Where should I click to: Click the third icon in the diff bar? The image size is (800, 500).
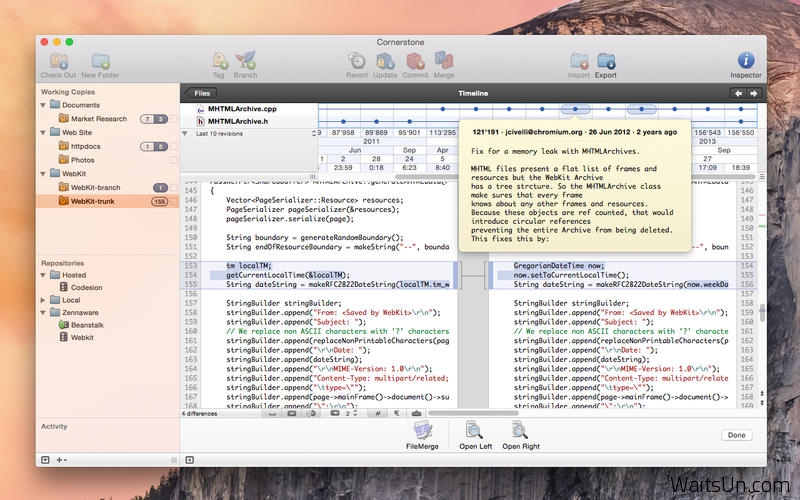(x=311, y=413)
